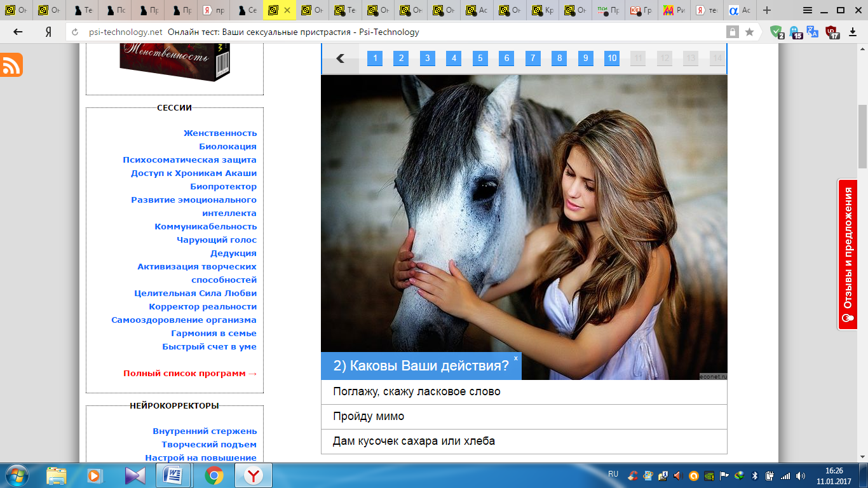Screen dimensions: 868x488
Task: Click the page vertical scrollbar thumb
Action: 862,136
